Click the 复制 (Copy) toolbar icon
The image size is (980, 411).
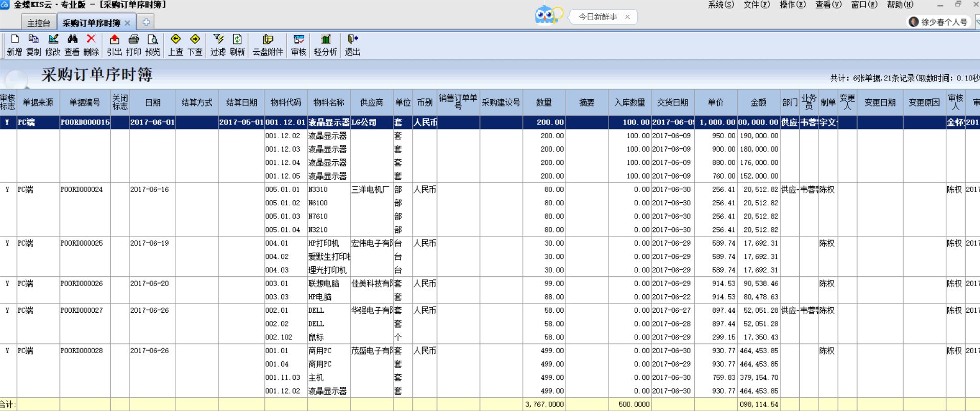(x=33, y=45)
